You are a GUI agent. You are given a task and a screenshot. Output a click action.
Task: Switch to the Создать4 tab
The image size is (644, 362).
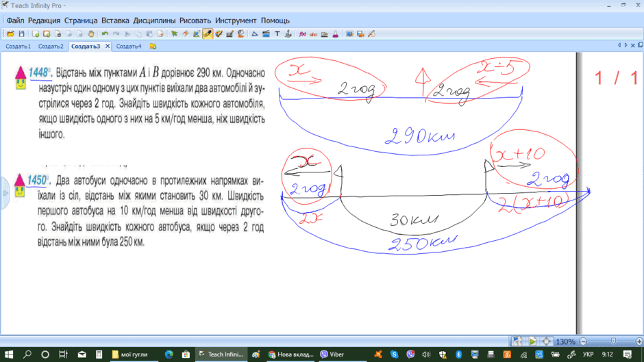(129, 47)
